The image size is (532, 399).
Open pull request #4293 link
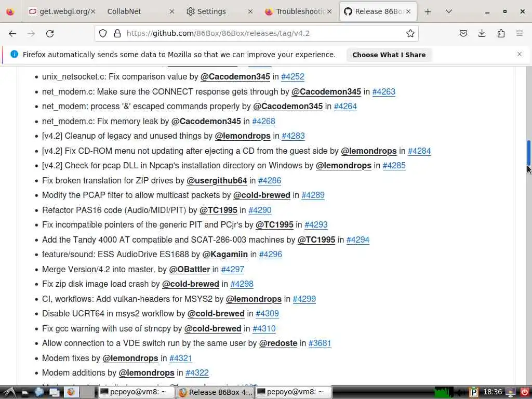point(316,224)
